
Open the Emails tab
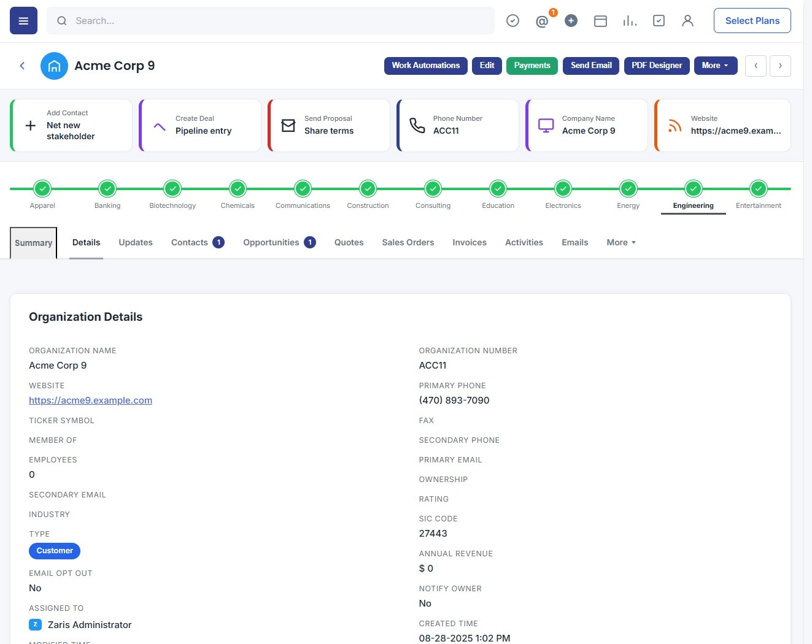[574, 242]
